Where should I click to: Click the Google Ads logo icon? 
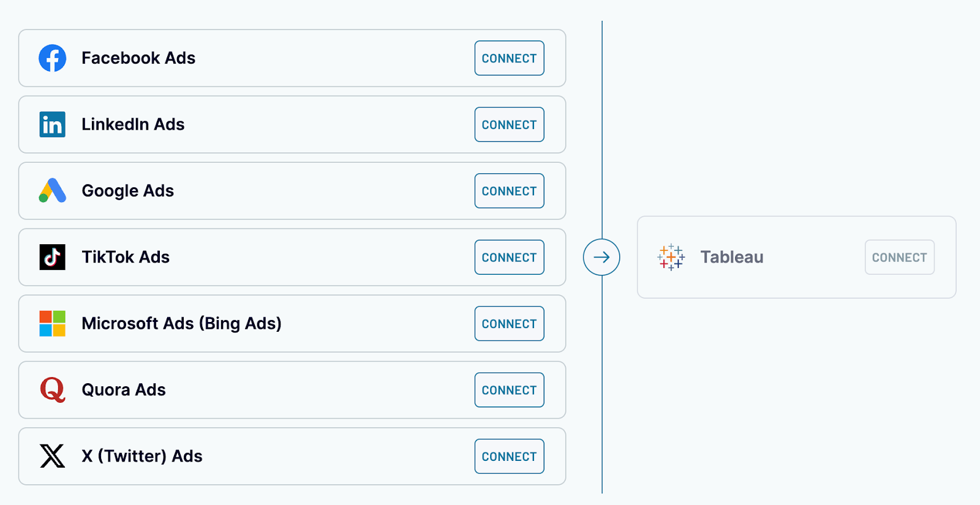point(53,191)
